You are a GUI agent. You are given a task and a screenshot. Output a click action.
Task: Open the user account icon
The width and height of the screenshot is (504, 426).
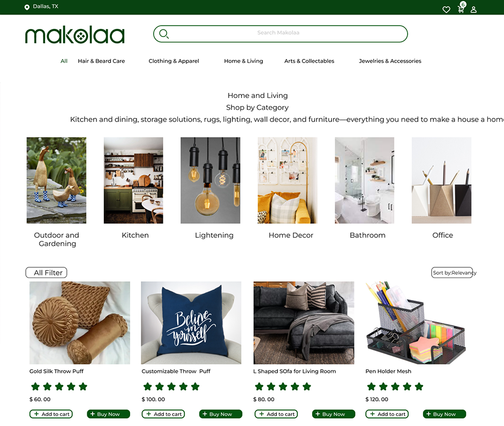tap(473, 10)
